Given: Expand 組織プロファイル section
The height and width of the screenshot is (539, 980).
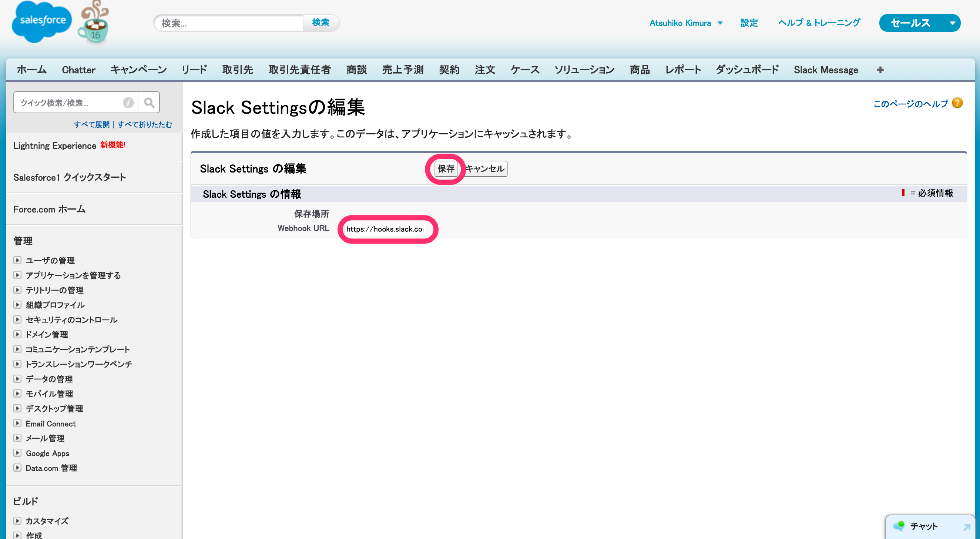Looking at the screenshot, I should click(x=17, y=305).
